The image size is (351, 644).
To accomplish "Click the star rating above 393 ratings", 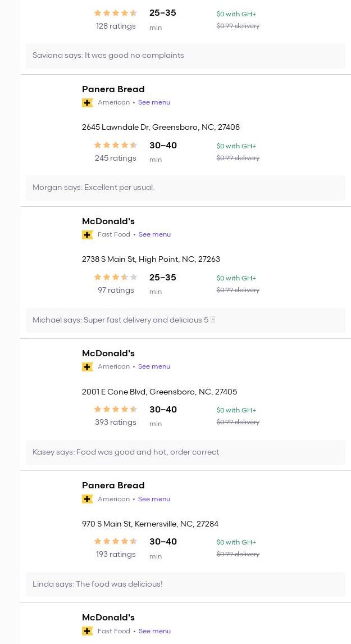I will [x=115, y=410].
